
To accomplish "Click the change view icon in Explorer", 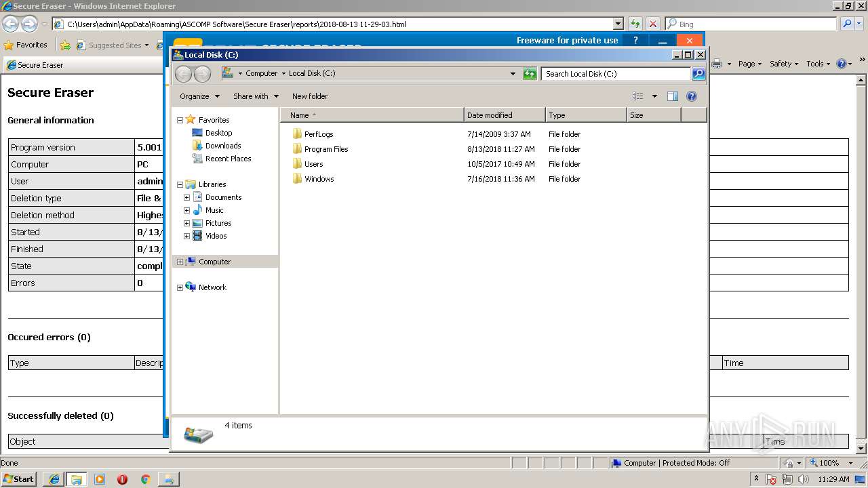I will (x=637, y=96).
